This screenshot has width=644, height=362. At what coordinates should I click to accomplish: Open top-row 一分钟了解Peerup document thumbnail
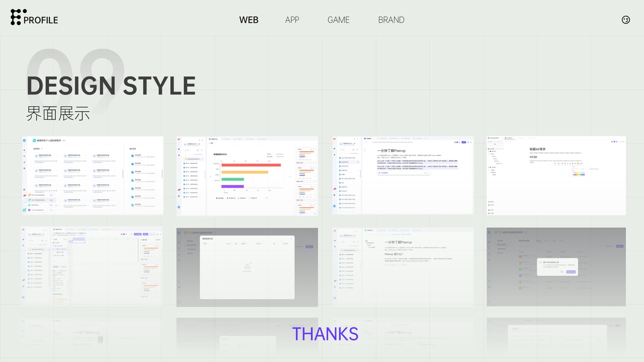[402, 175]
